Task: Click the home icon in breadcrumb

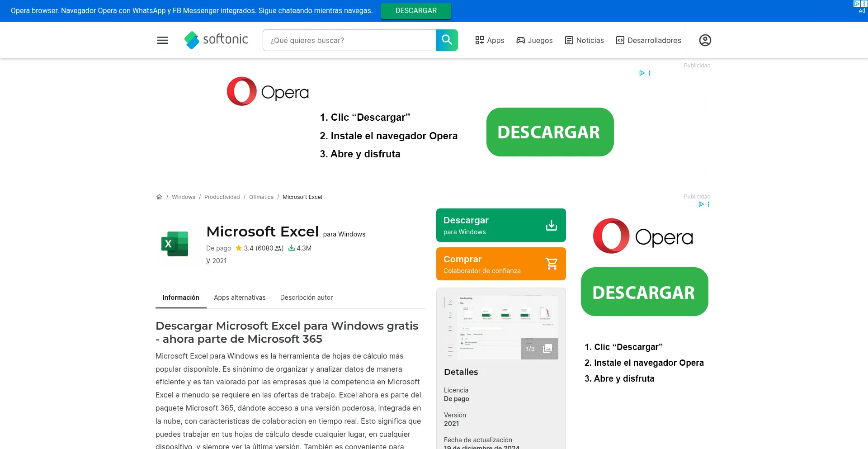Action: (159, 197)
